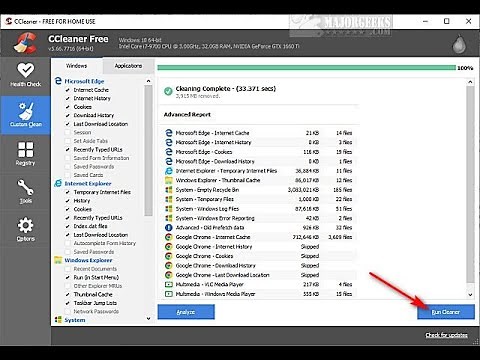Open the Check for updates link
The width and height of the screenshot is (480, 360).
coord(446,335)
